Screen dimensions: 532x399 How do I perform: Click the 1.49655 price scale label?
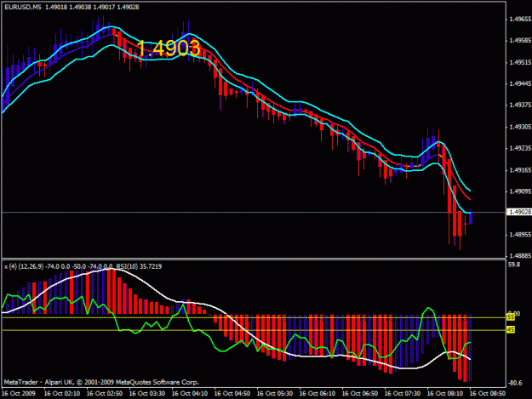tap(520, 20)
